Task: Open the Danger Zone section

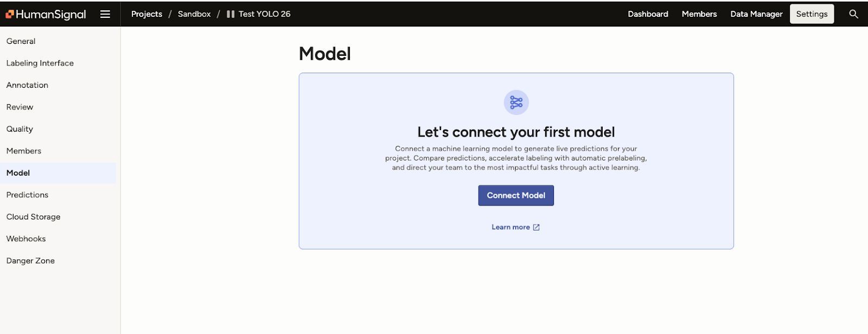Action: [x=30, y=261]
